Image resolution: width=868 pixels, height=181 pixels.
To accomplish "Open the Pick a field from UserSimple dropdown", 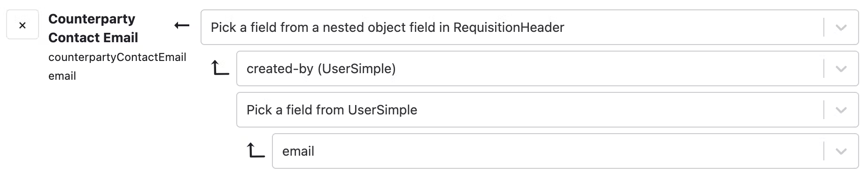I will click(x=548, y=110).
